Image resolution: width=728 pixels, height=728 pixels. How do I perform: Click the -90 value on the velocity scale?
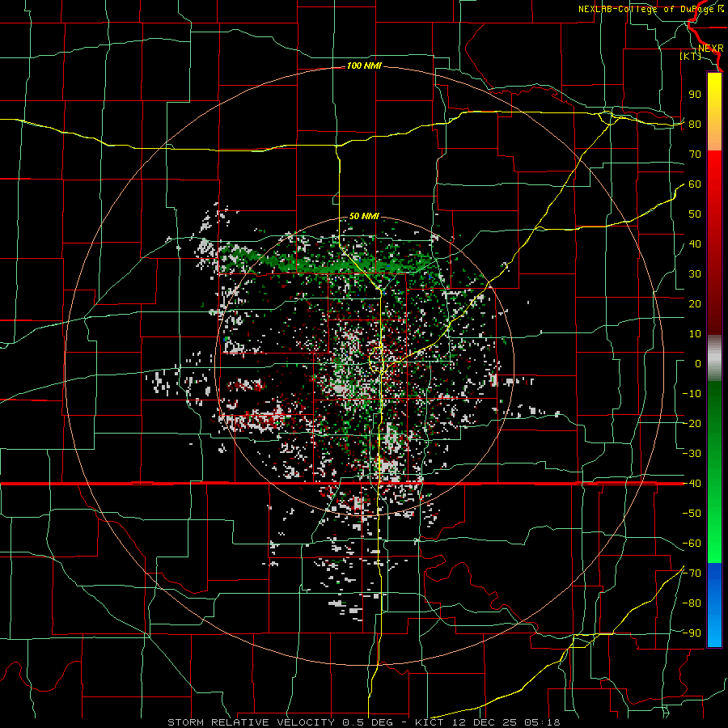point(692,633)
